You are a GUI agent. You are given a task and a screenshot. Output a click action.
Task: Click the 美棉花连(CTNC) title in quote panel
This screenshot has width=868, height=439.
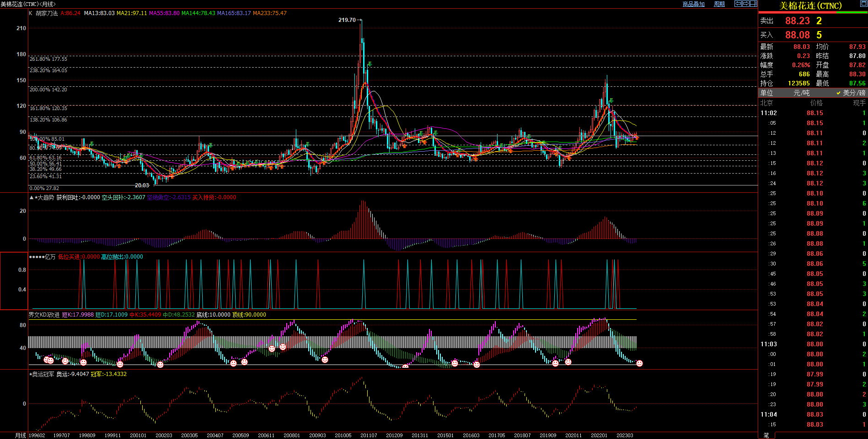810,6
